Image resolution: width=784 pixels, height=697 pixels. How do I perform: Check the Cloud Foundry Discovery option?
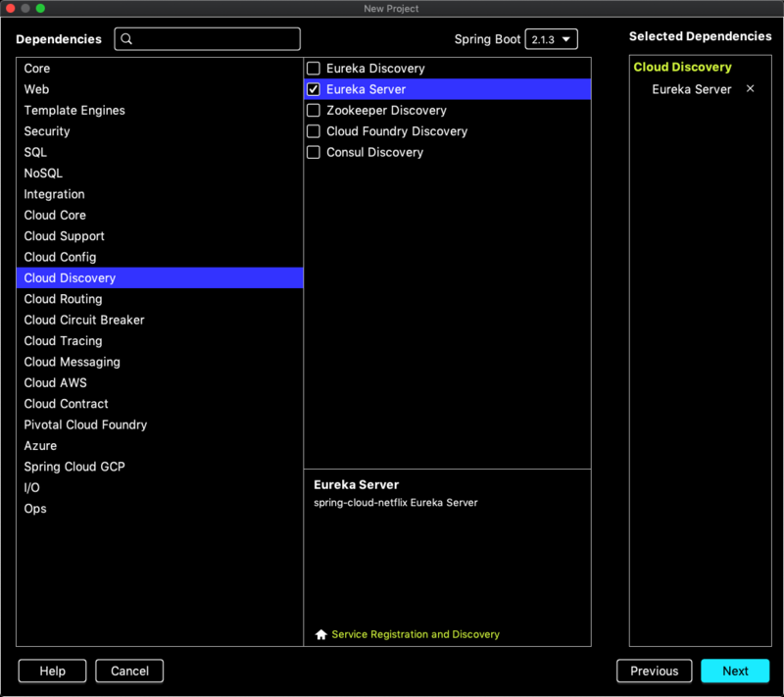point(314,131)
